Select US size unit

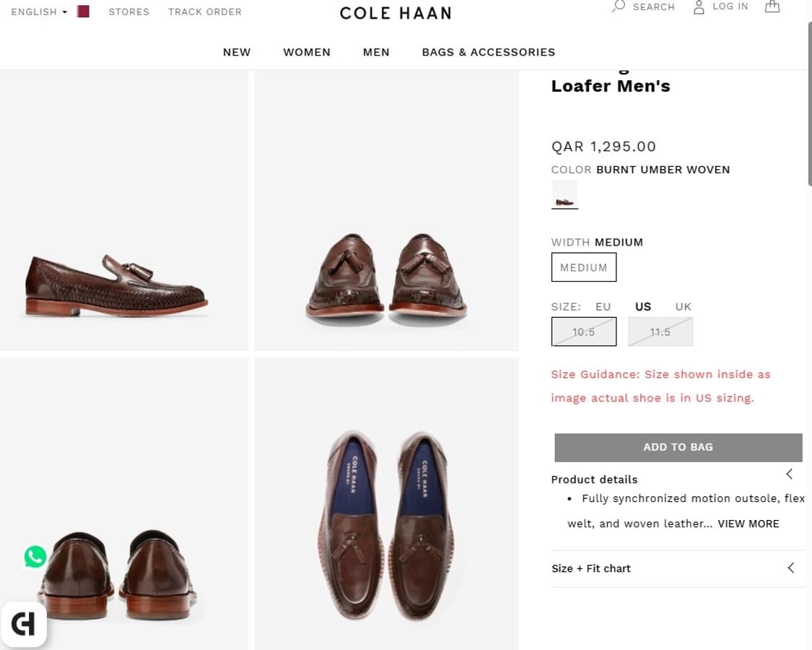[x=642, y=306]
